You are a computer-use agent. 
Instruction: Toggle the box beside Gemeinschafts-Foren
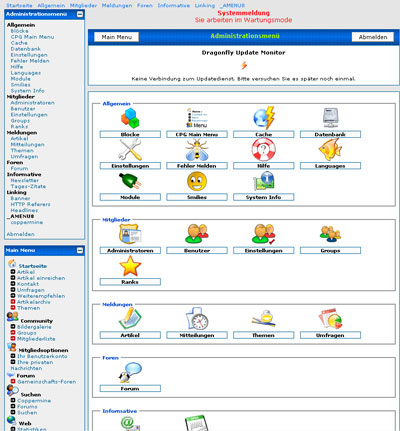(13, 381)
